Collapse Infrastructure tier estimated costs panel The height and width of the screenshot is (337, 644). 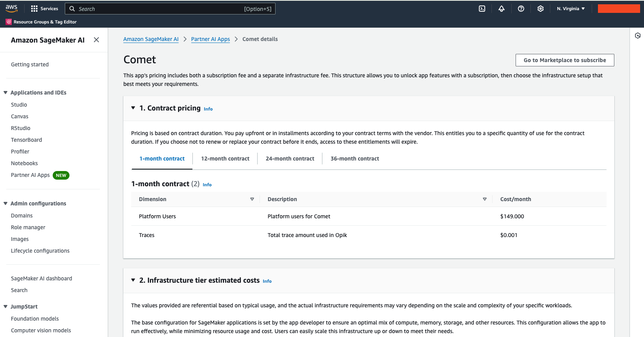click(133, 280)
